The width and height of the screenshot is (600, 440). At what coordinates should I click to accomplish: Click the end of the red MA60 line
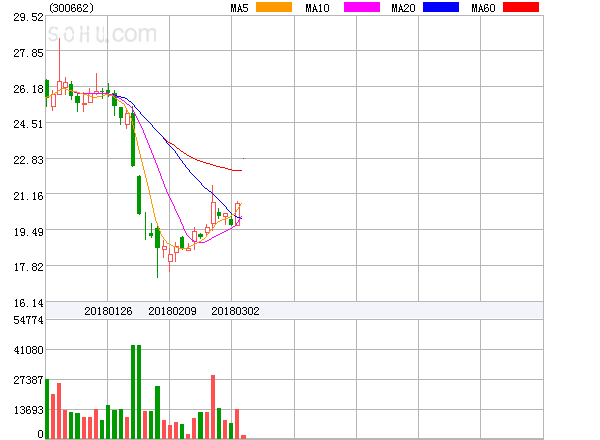pos(241,170)
